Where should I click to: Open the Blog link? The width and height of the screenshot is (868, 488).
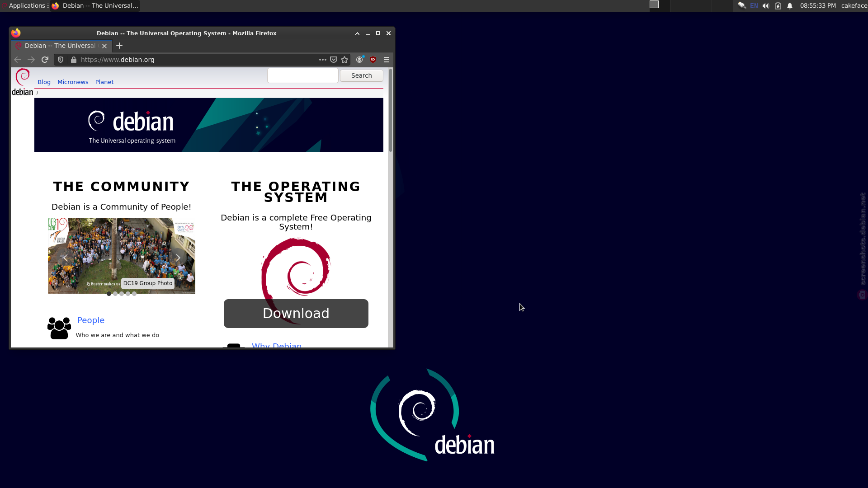tap(44, 82)
